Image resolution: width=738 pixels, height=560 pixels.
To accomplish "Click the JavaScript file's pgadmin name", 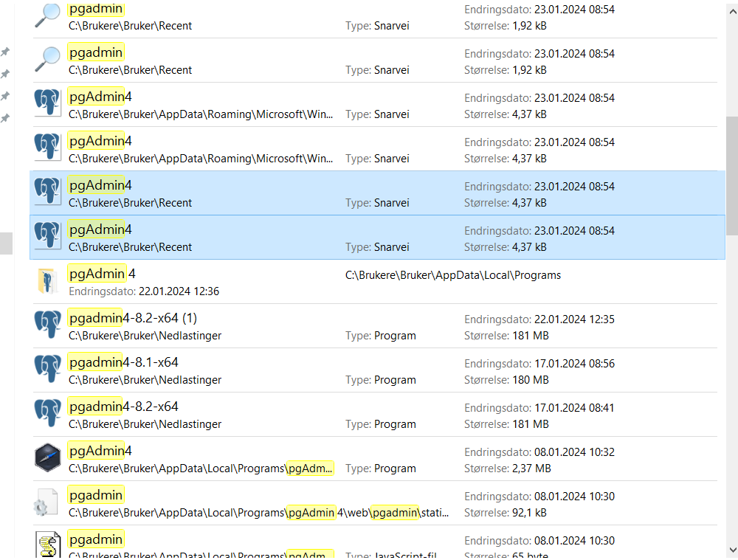I will (96, 540).
